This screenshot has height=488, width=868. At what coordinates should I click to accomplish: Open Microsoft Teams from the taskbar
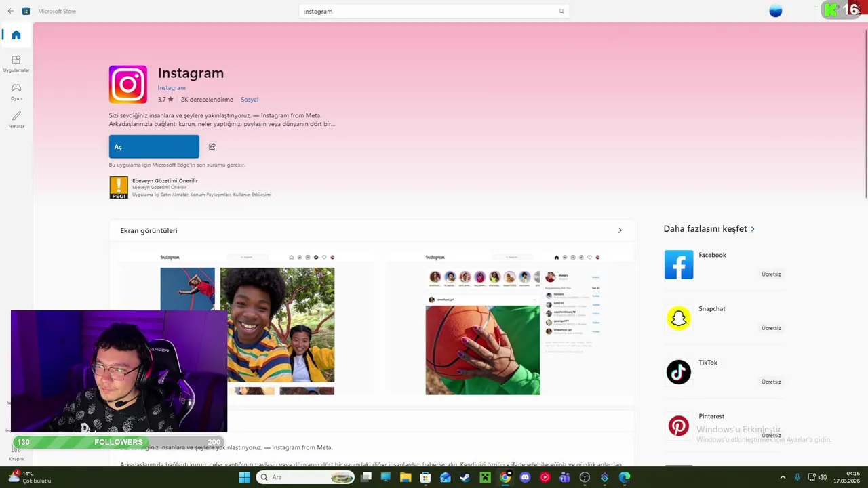pos(565,477)
